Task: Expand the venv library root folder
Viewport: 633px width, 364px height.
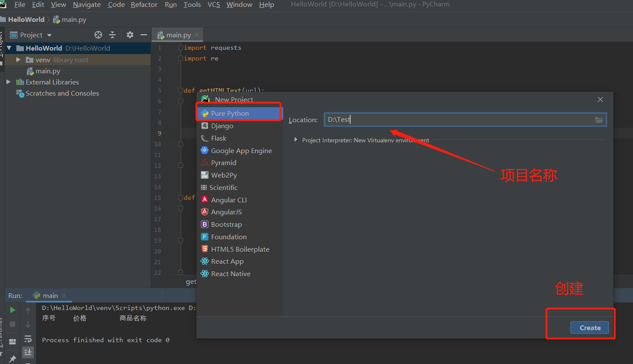Action: click(x=18, y=60)
